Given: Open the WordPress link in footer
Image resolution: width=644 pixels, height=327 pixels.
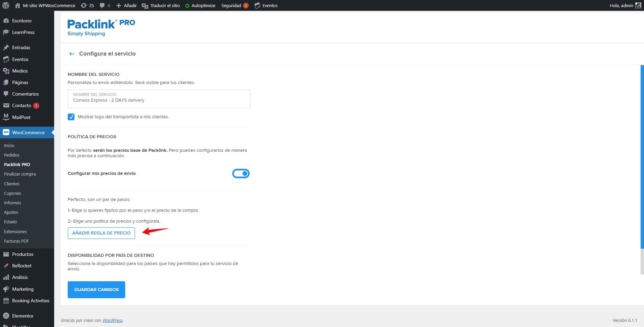Looking at the screenshot, I should [x=112, y=321].
